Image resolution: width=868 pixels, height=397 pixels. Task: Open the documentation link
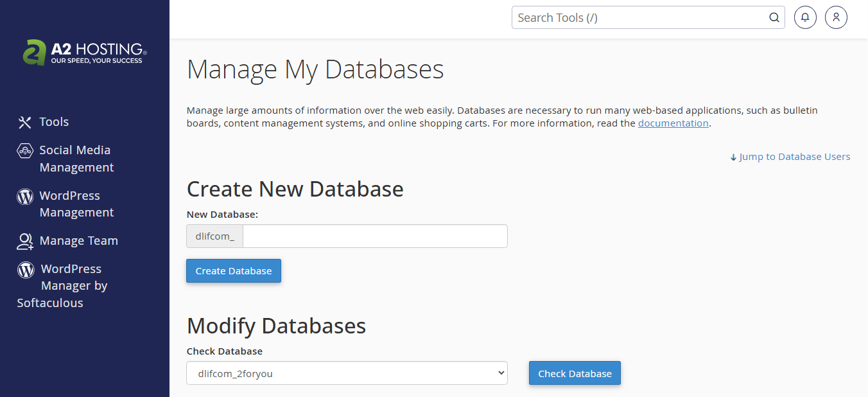[x=673, y=123]
